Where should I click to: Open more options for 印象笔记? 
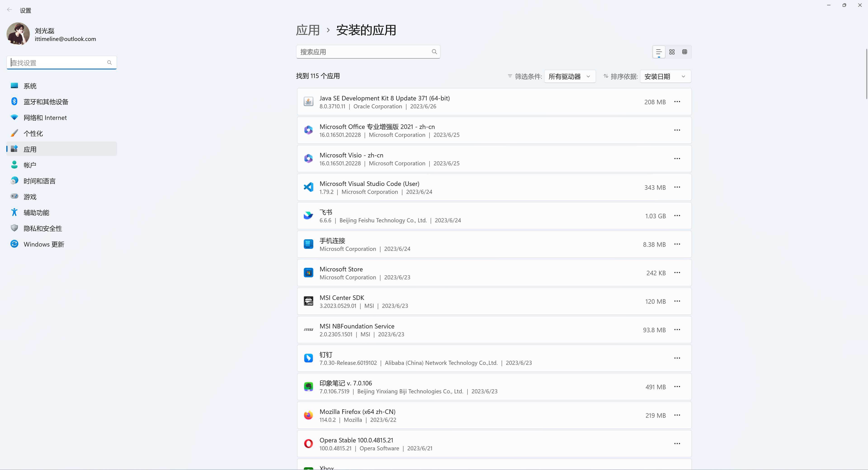677,386
